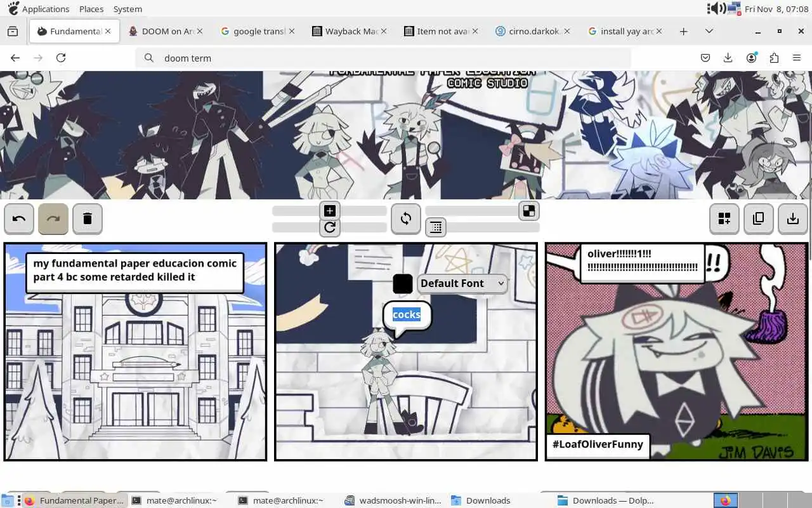Adjust size slider with plus handle
Image resolution: width=812 pixels, height=508 pixels.
coord(329,211)
